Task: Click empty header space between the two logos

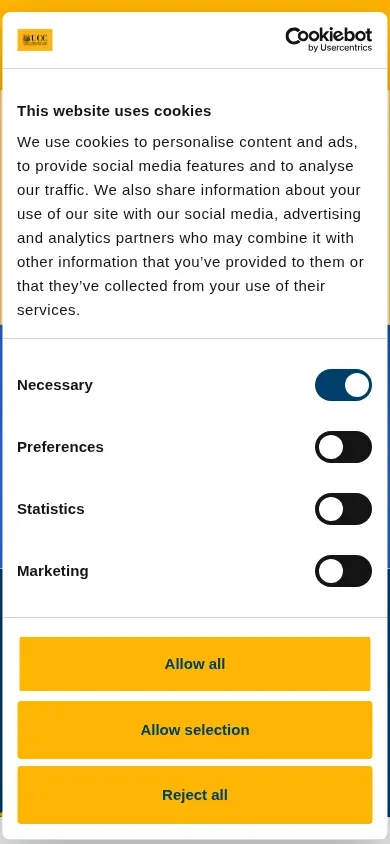Action: pyautogui.click(x=169, y=40)
